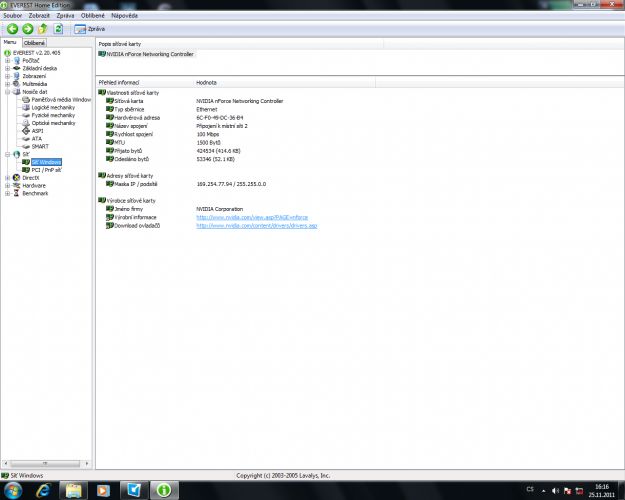Screen dimensions: 625x500
Task: Go back with the green left arrow
Action: pos(12,29)
